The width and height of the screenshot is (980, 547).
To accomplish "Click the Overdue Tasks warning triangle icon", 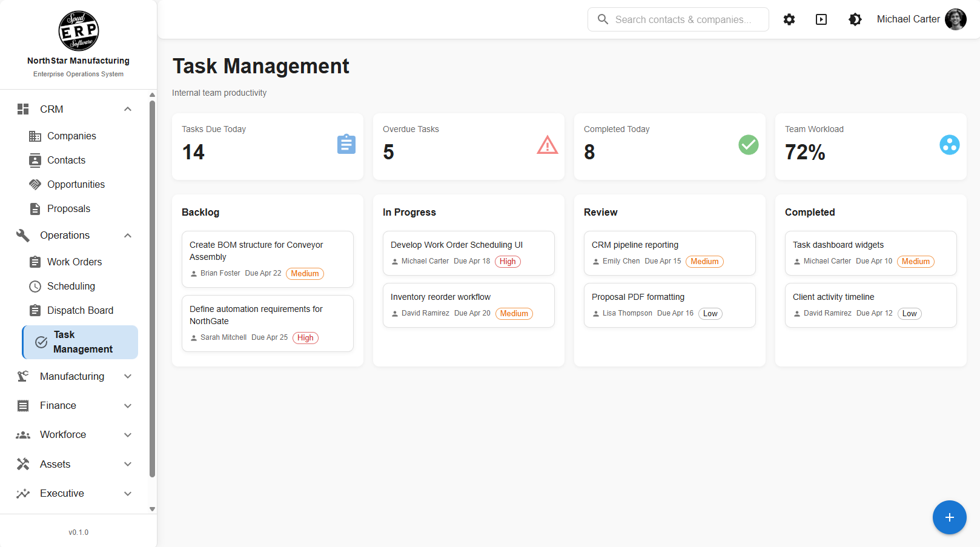I will tap(548, 145).
